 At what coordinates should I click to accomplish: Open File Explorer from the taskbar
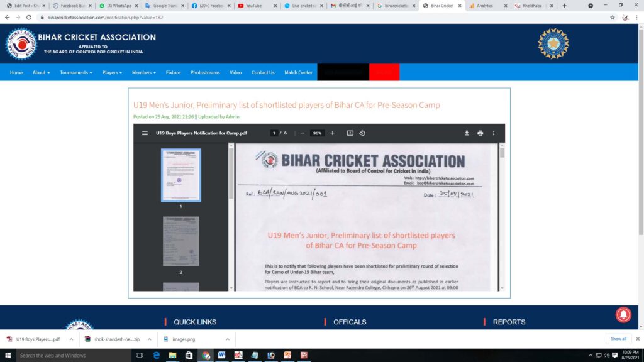pyautogui.click(x=172, y=355)
